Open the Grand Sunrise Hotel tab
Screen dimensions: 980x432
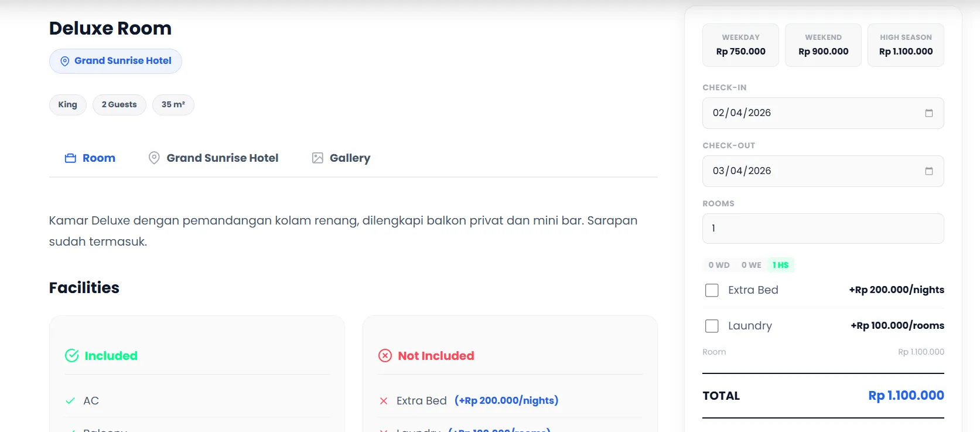pos(222,158)
